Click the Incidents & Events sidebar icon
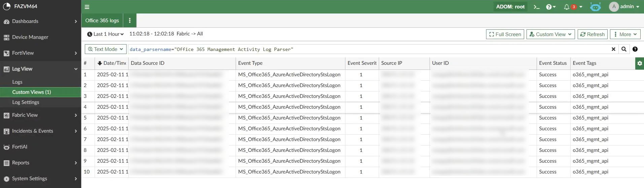644x188 pixels. pyautogui.click(x=6, y=131)
